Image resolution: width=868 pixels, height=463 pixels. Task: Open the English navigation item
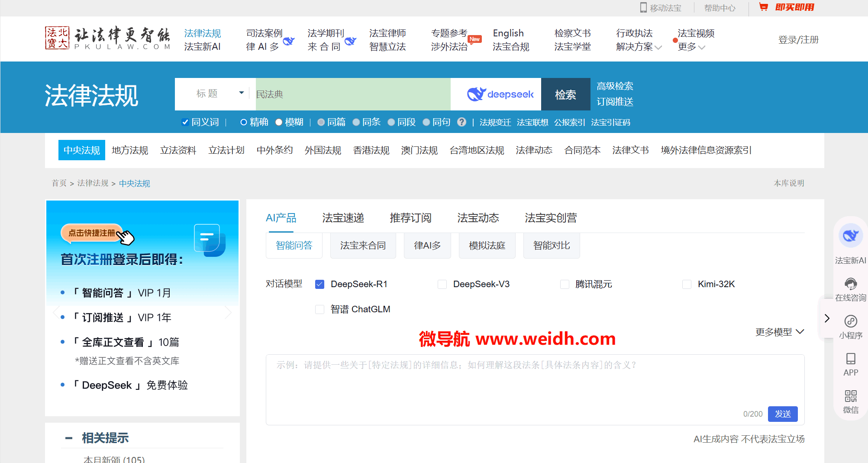tap(508, 33)
